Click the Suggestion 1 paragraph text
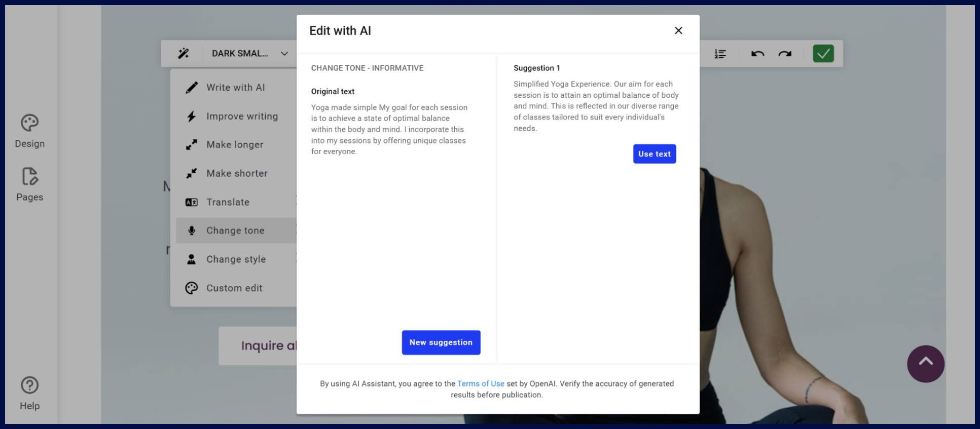 pos(596,106)
